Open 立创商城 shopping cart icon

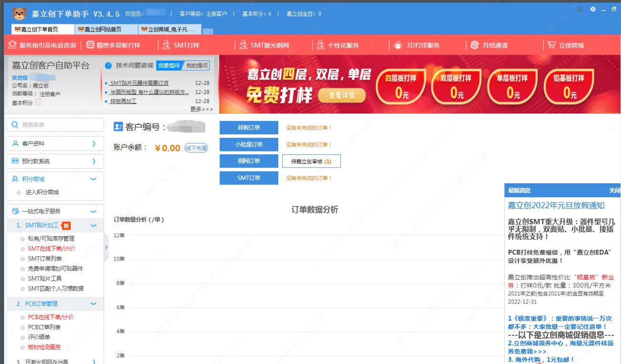[x=551, y=45]
